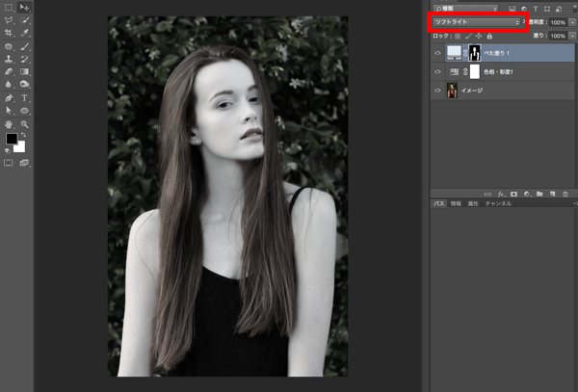
Task: Activate the Zoom magnifier tool
Action: coord(25,124)
